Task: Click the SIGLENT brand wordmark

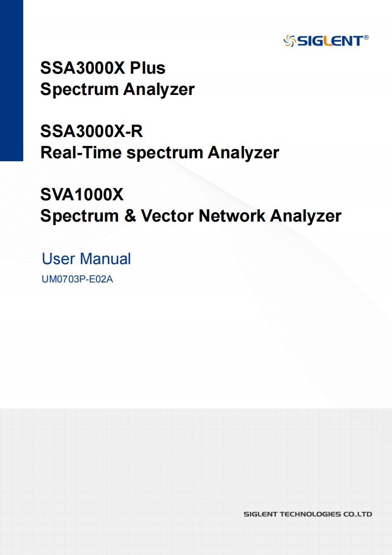Action: coord(329,41)
